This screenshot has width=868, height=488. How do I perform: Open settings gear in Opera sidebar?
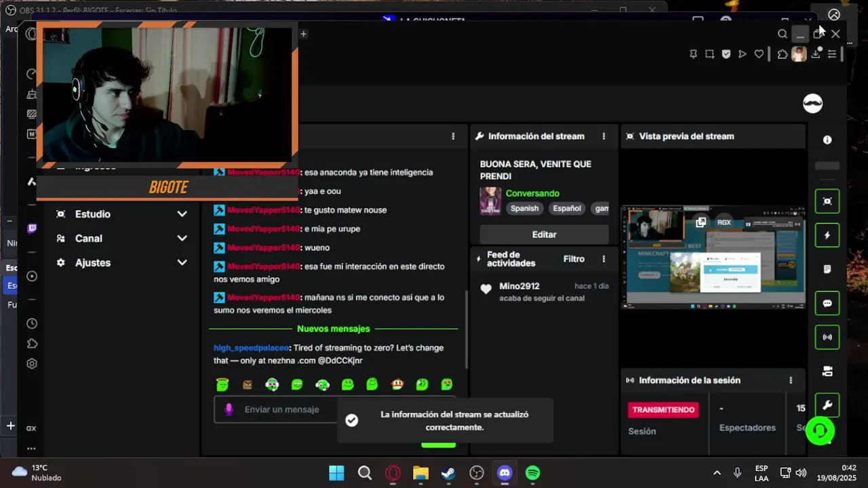(x=32, y=364)
